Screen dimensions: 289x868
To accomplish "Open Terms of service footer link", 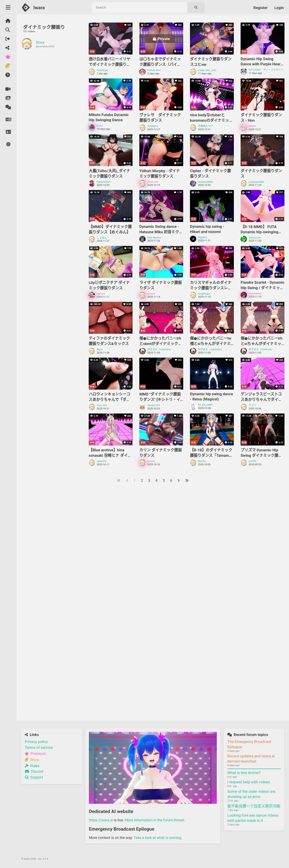I will 39,747.
